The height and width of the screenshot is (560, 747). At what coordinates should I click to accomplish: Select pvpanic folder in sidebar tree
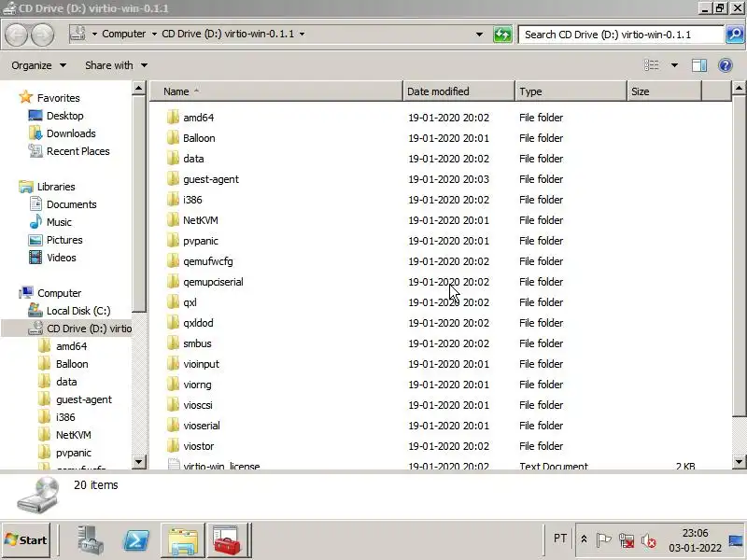(x=74, y=453)
